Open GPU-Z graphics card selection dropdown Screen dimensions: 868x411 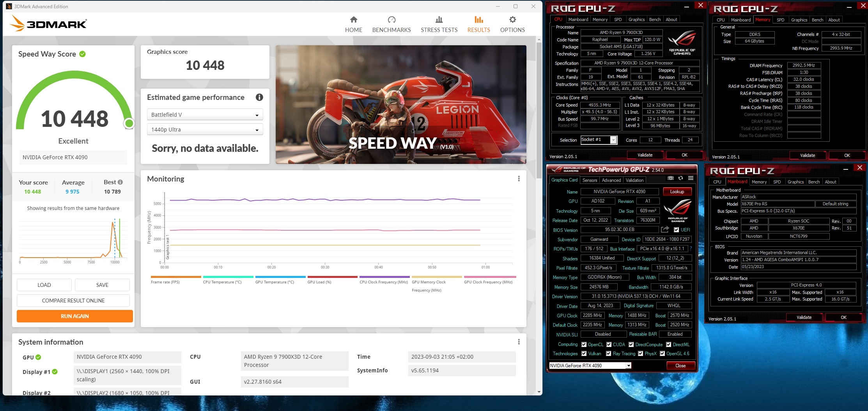click(590, 366)
